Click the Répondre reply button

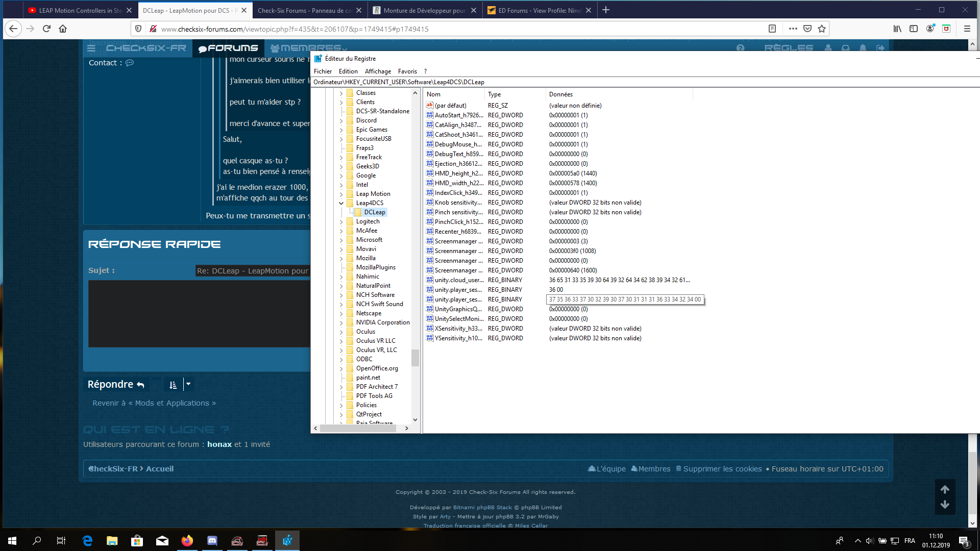(x=116, y=384)
